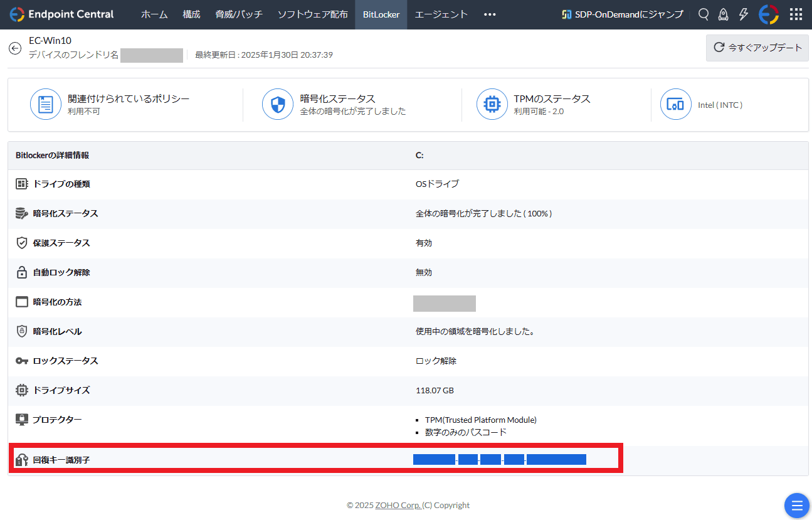Open the 脅威/パッチ tab
This screenshot has height=520, width=812.
pos(239,14)
